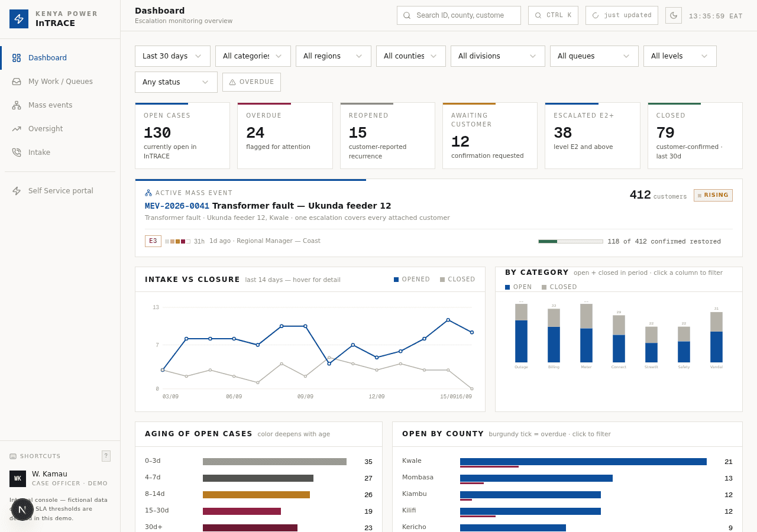Toggle the OPENED series in Intake legend
This screenshot has width=757, height=532.
[x=412, y=280]
